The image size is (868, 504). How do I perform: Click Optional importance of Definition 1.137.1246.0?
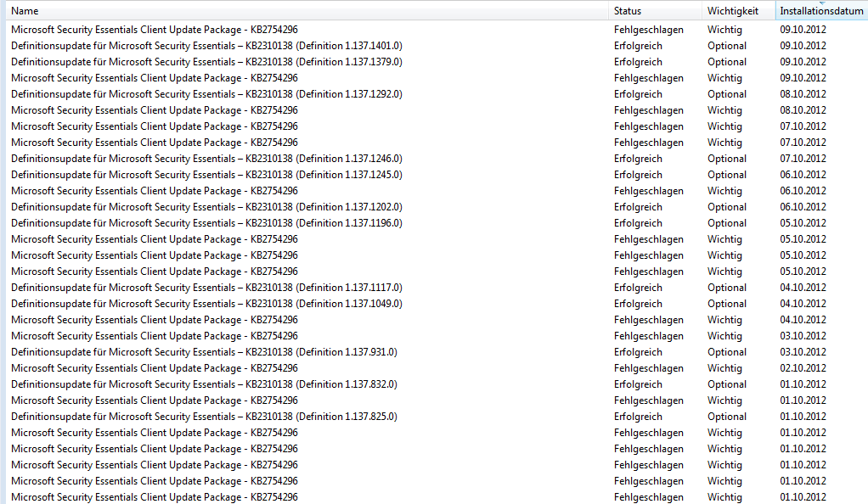[727, 159]
